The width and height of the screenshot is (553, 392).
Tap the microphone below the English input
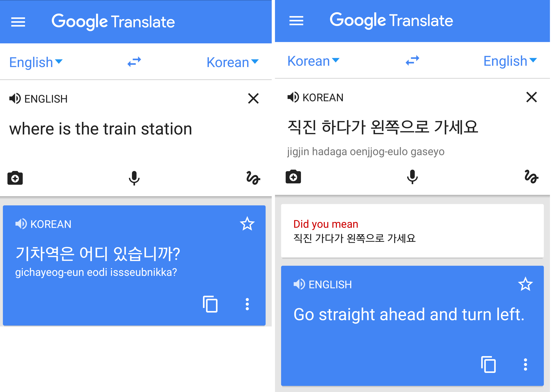[134, 178]
